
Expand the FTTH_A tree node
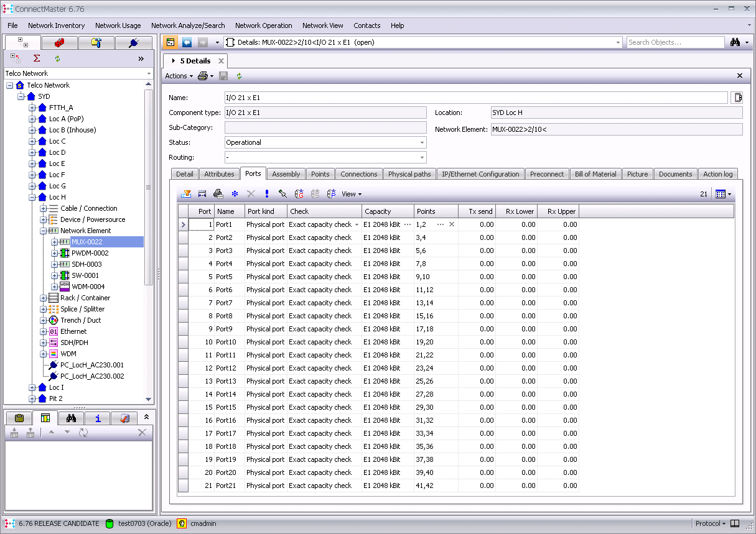[x=32, y=108]
